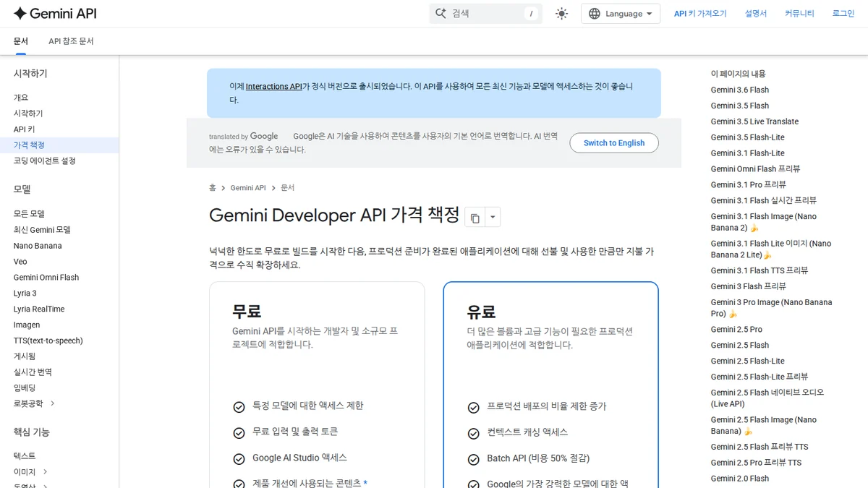Open Lyria 3 sidebar item

(25, 294)
